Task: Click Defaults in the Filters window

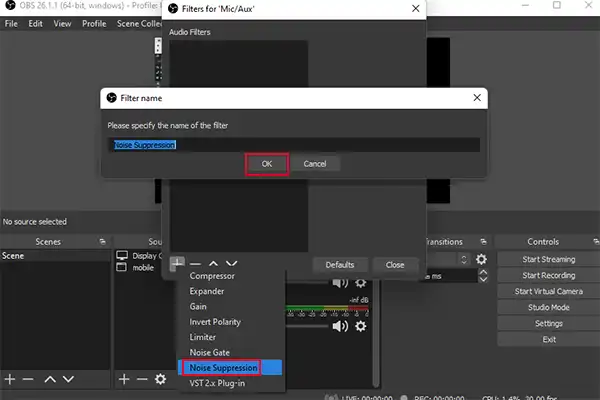Action: click(340, 265)
